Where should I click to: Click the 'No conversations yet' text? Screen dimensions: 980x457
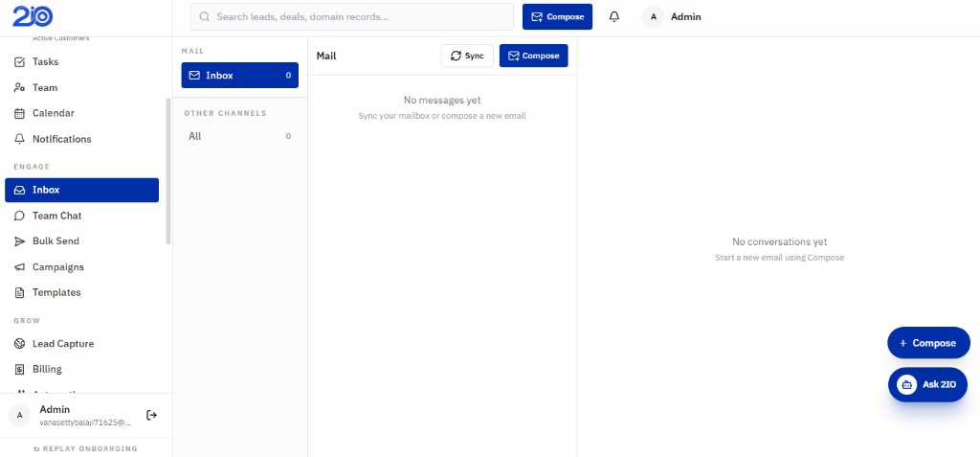[x=779, y=241]
